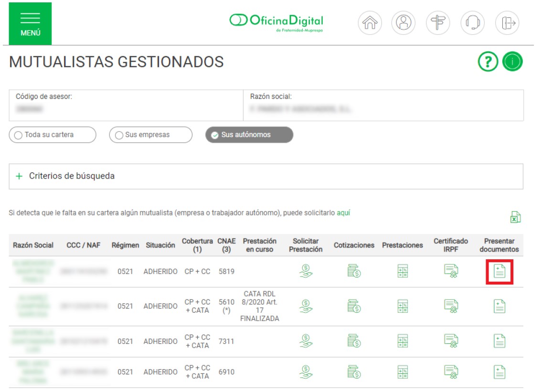This screenshot has height=392, width=541.
Task: Click Solicitar Prestación icon in CNAE 7311 row
Action: [306, 341]
